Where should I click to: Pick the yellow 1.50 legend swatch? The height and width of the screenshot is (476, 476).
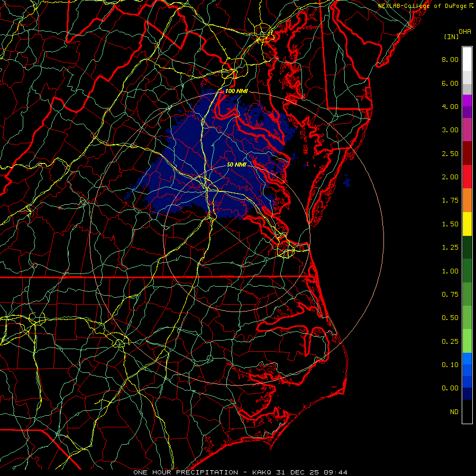tap(467, 224)
